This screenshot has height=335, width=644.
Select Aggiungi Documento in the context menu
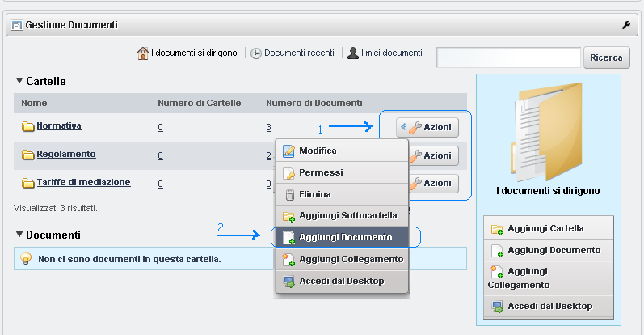pos(345,238)
